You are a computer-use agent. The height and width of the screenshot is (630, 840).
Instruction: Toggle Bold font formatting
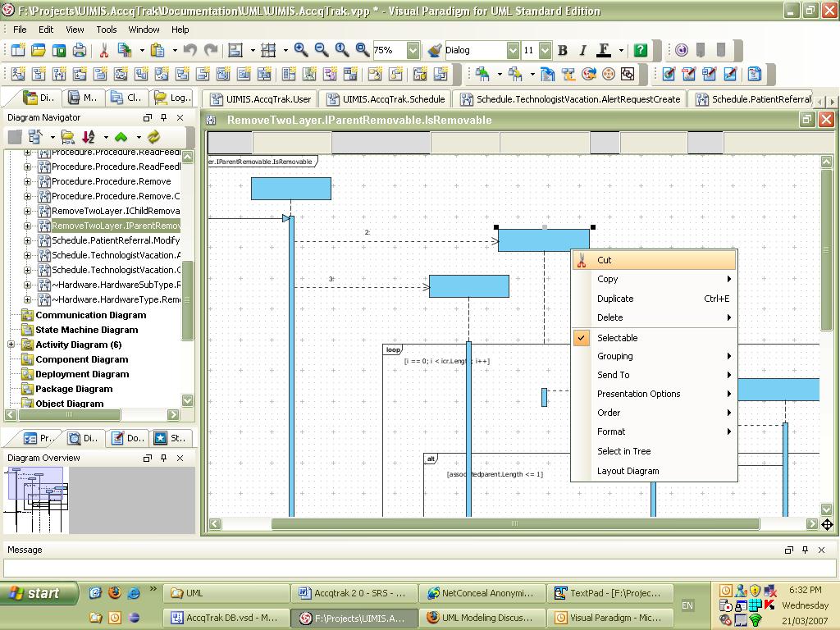pos(563,50)
